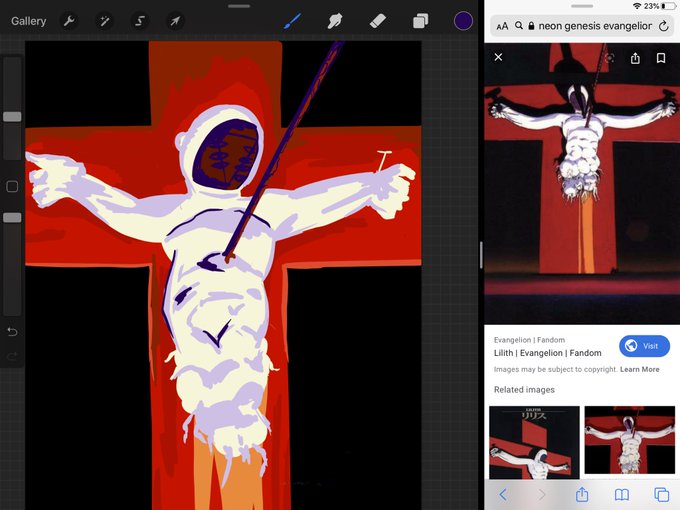Open Safari reader AA text options

click(502, 26)
